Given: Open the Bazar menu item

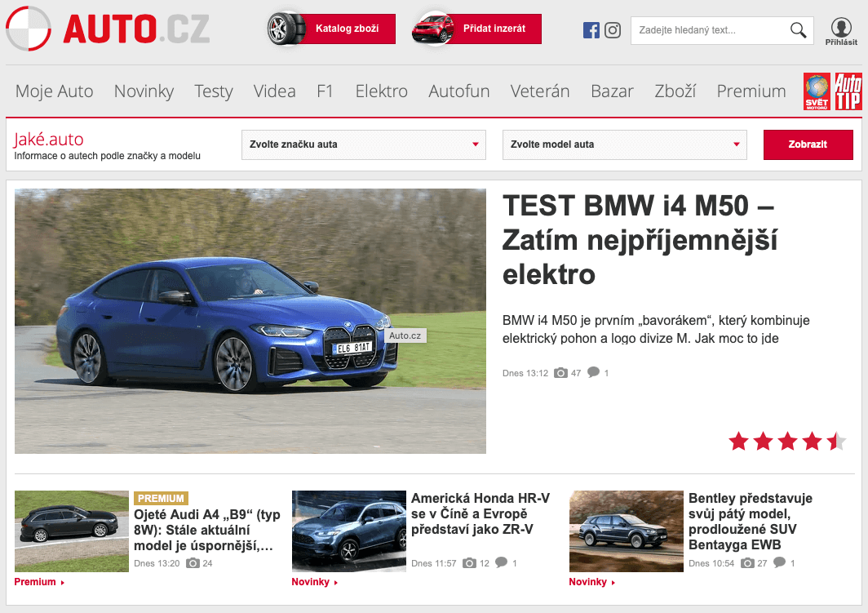Looking at the screenshot, I should coord(612,91).
